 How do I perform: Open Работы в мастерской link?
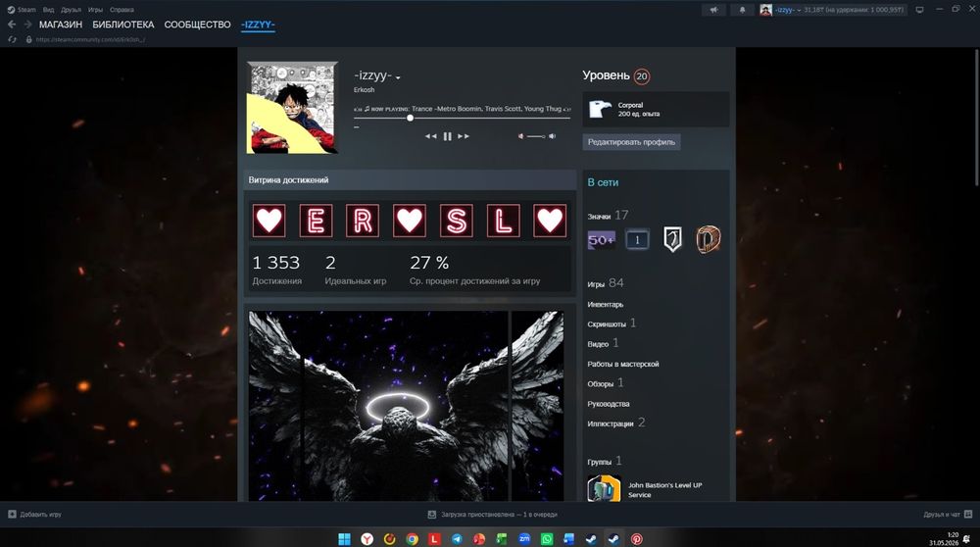[x=623, y=364]
